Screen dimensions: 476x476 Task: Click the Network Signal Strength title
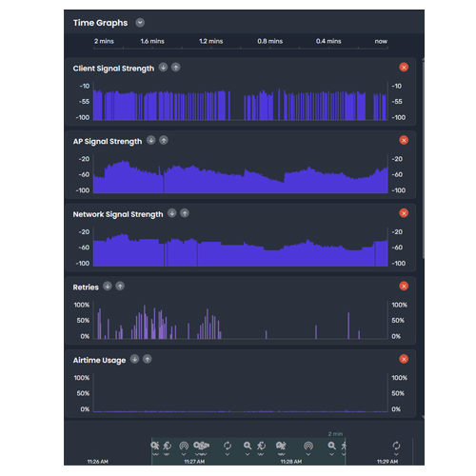118,214
